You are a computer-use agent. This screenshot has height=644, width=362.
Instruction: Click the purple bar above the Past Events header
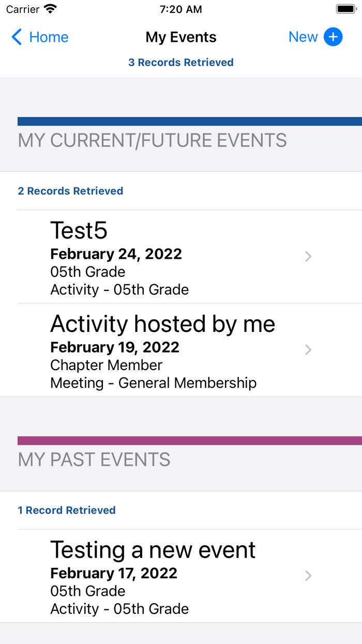189,441
